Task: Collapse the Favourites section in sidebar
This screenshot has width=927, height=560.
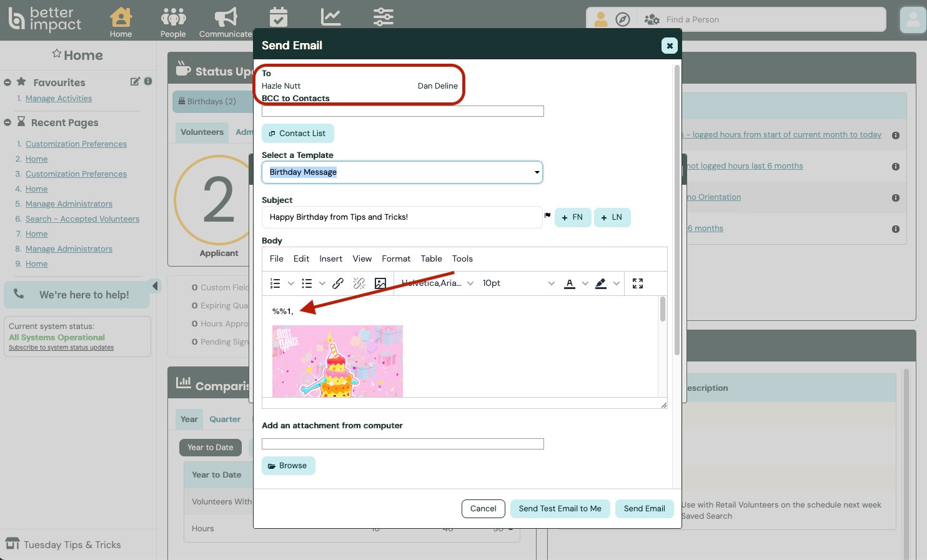Action: (x=7, y=82)
